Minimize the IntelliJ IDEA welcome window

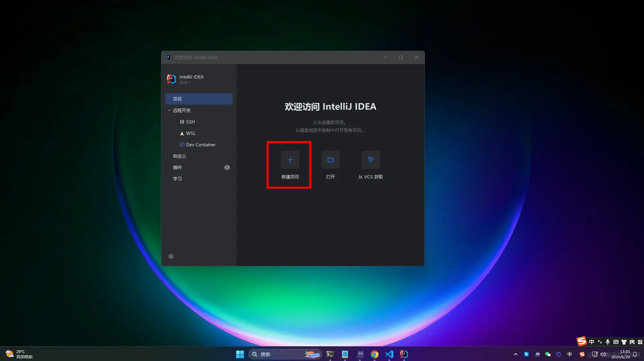(x=385, y=57)
